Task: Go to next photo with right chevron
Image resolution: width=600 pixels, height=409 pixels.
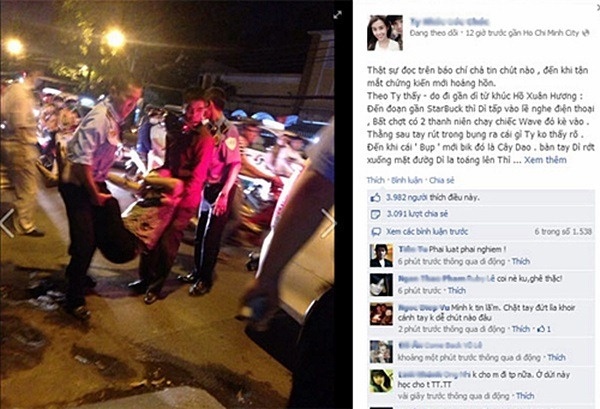Action: tap(328, 223)
